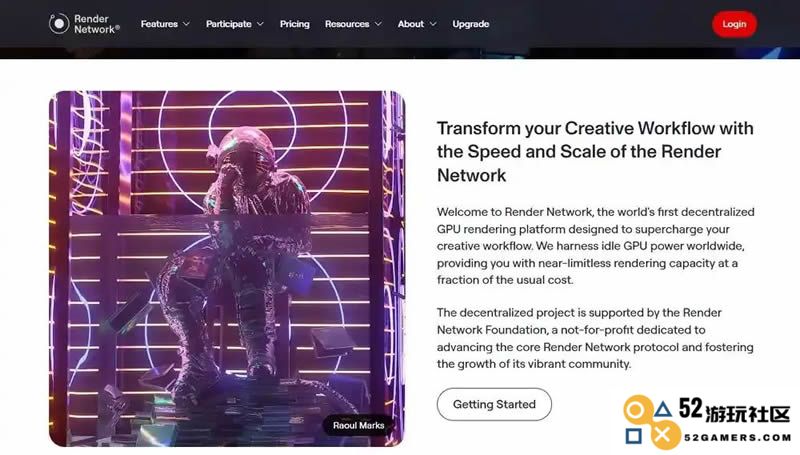Click the Transform your Creative Workflow heading
This screenshot has height=455, width=800.
pyautogui.click(x=595, y=151)
